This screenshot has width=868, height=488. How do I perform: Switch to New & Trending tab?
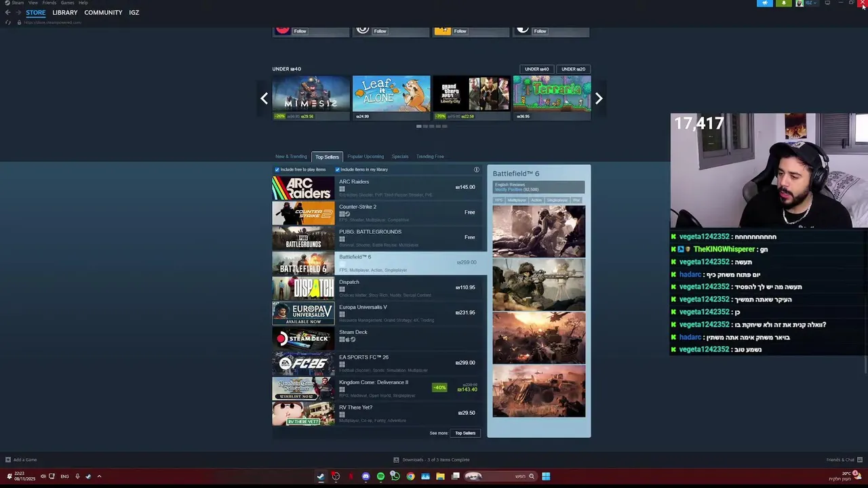pyautogui.click(x=291, y=157)
